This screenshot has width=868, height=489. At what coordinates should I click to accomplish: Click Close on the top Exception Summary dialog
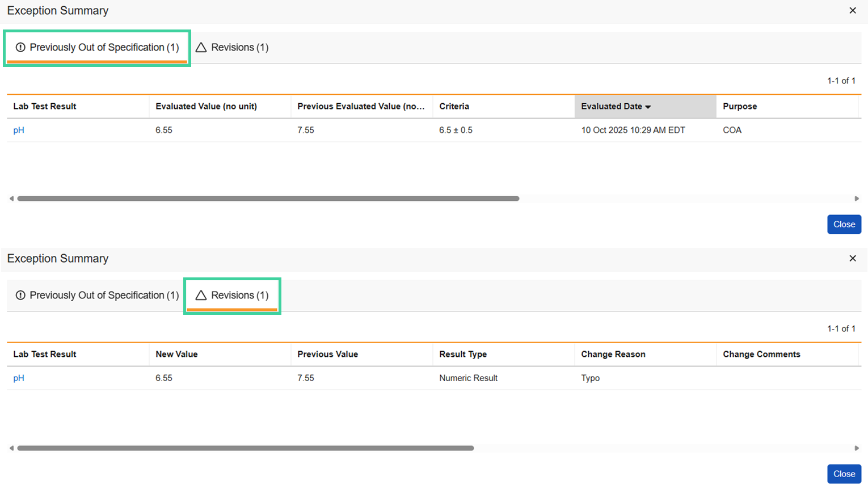pyautogui.click(x=844, y=224)
